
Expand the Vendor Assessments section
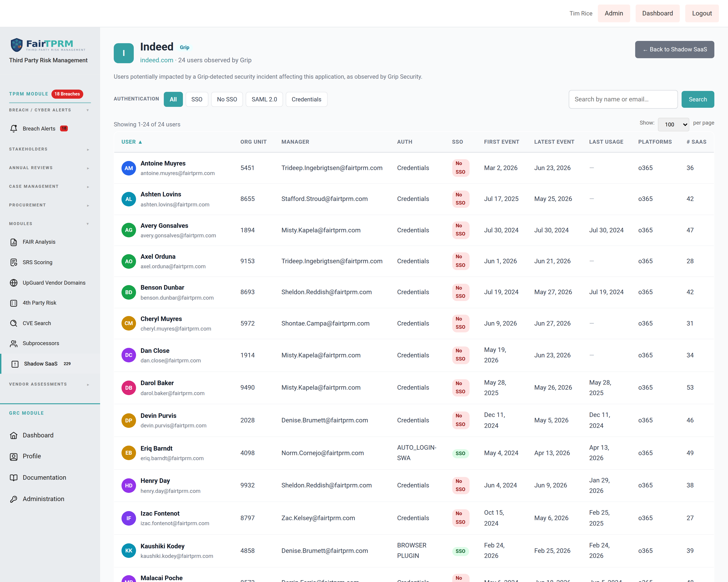tap(49, 384)
